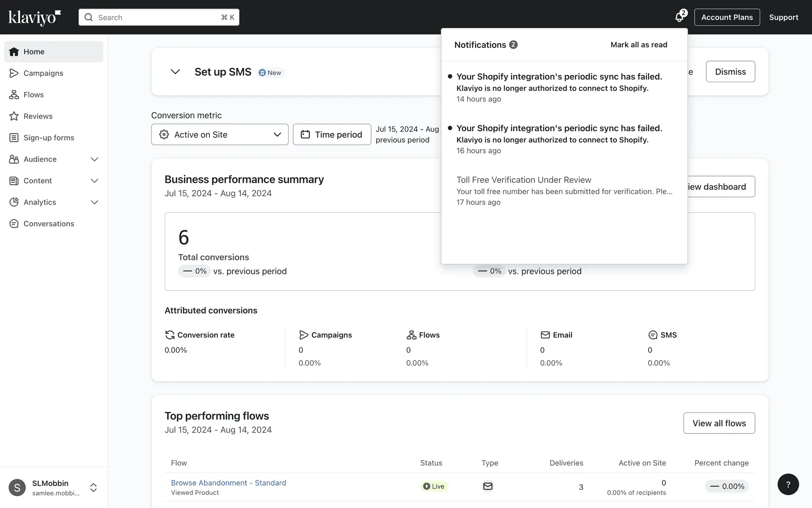The height and width of the screenshot is (508, 812).
Task: Go to Campaigns in the sidebar
Action: pyautogui.click(x=43, y=73)
